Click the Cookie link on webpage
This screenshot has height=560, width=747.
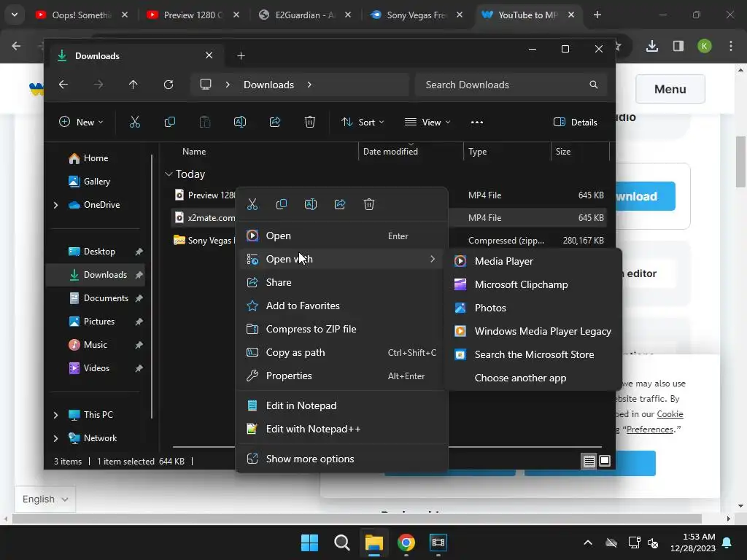670,414
